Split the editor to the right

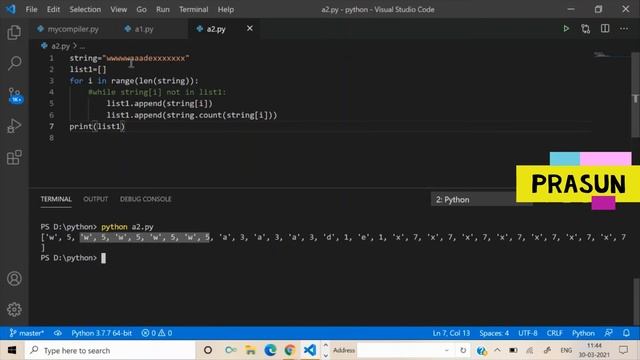pyautogui.click(x=605, y=29)
